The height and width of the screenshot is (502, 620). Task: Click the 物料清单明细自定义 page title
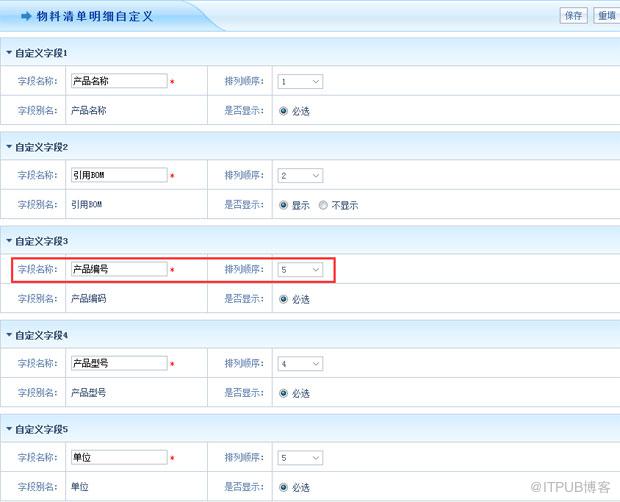95,16
